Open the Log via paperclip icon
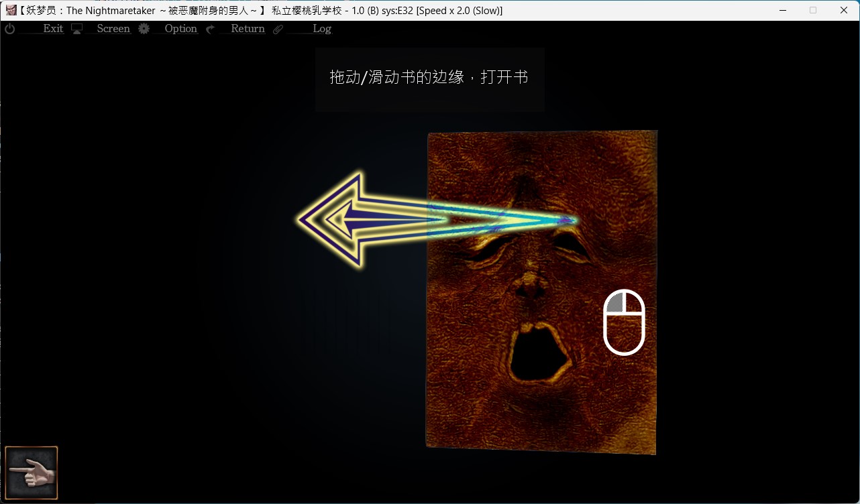860x504 pixels. click(278, 29)
